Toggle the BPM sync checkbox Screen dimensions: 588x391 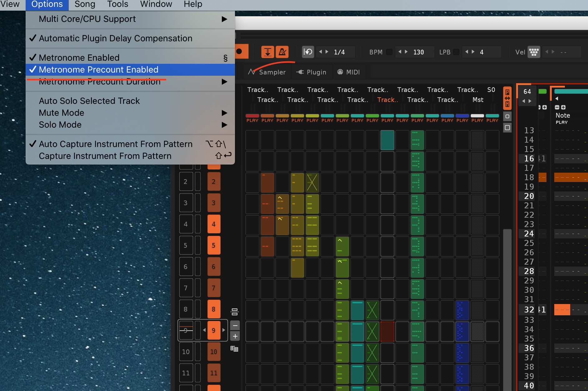click(x=389, y=52)
